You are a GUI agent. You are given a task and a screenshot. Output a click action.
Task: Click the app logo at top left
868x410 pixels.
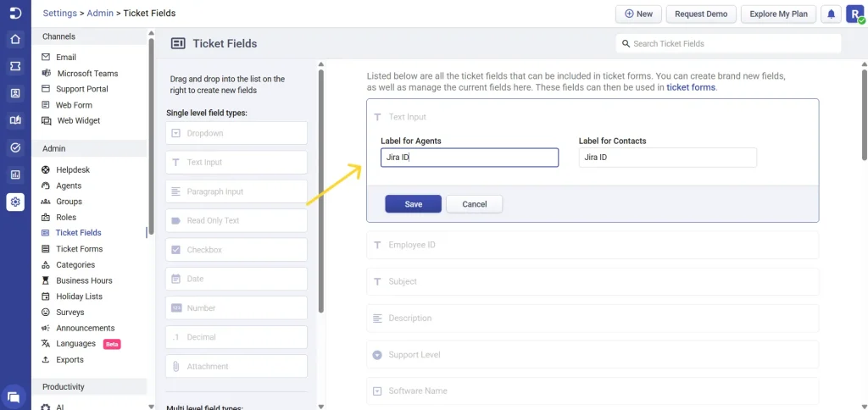pos(15,13)
